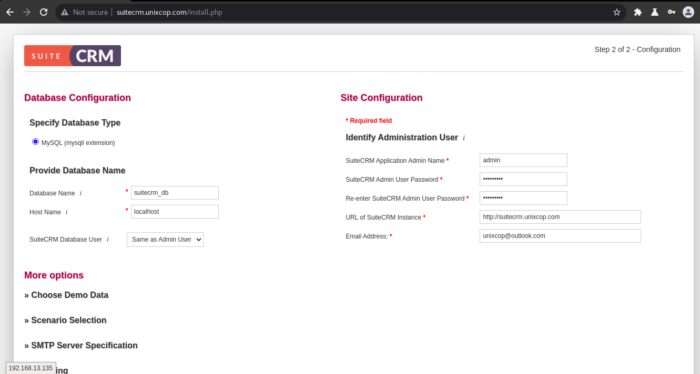
Task: Click SuiteCRM Application Admin Name field
Action: (523, 160)
